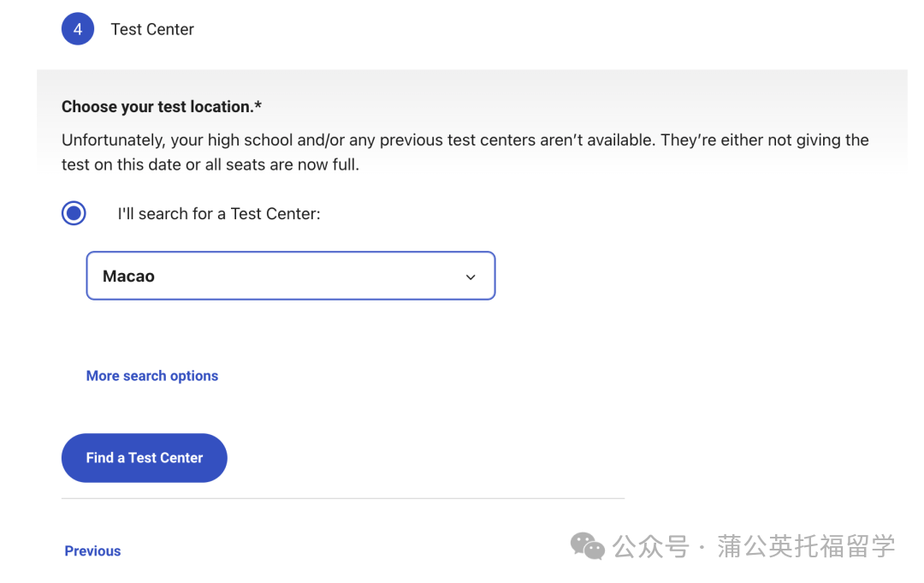Click the 蒲公英托福留学 watermark text
This screenshot has width=924, height=583.
coord(806,546)
